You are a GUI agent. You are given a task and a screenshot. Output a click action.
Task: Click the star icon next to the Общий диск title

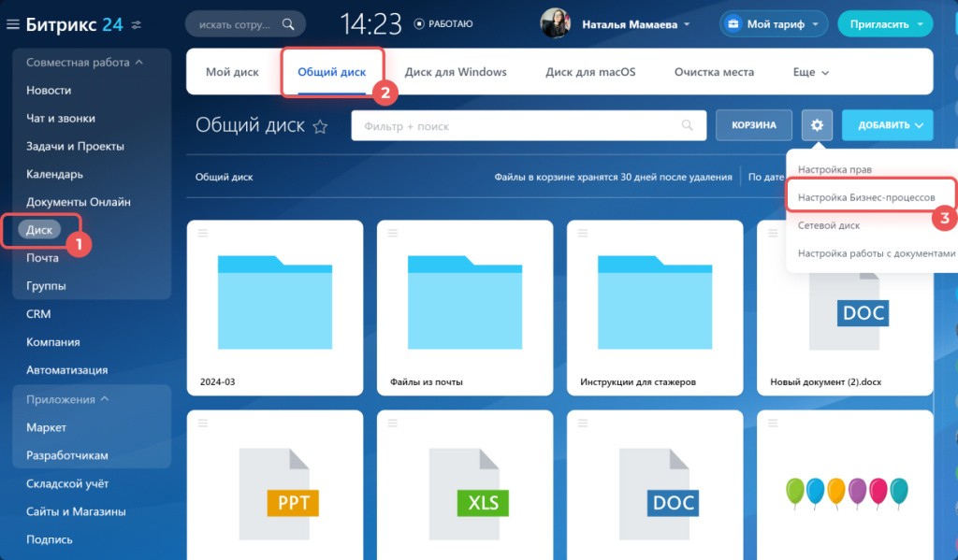pyautogui.click(x=320, y=127)
